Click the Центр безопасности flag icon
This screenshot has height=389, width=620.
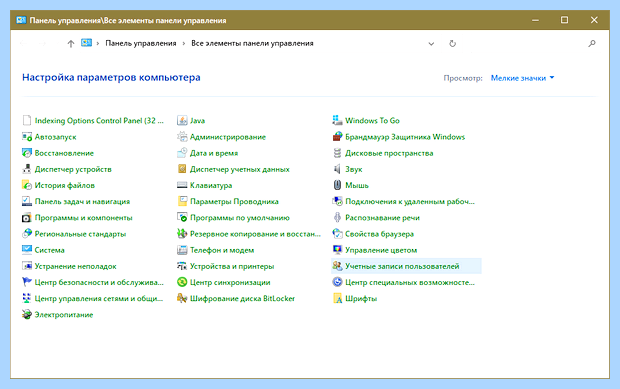26,282
